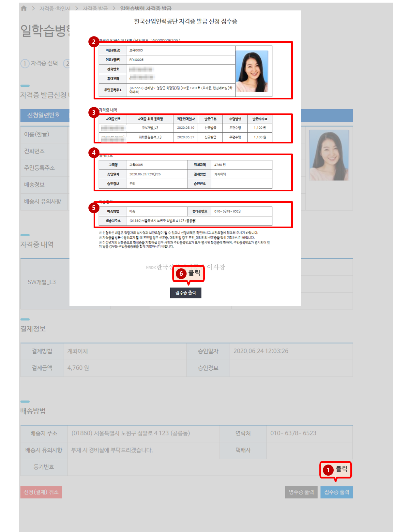The width and height of the screenshot is (393, 532).
Task: Click the background page 승인일자 value
Action: 261,351
